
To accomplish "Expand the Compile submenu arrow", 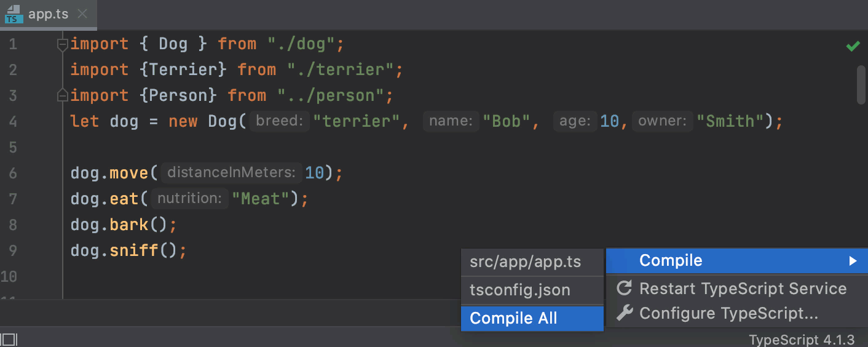I will 852,261.
